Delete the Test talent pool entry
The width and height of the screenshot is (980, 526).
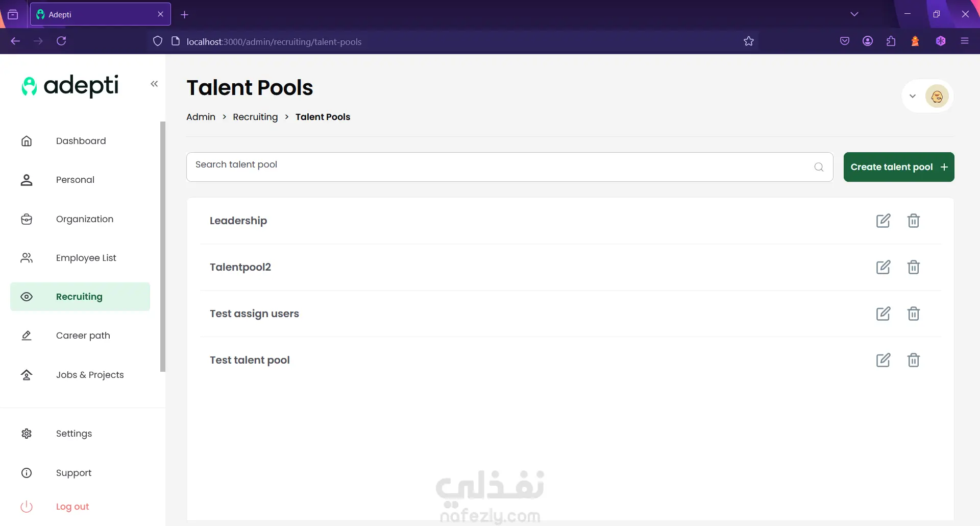(x=913, y=360)
